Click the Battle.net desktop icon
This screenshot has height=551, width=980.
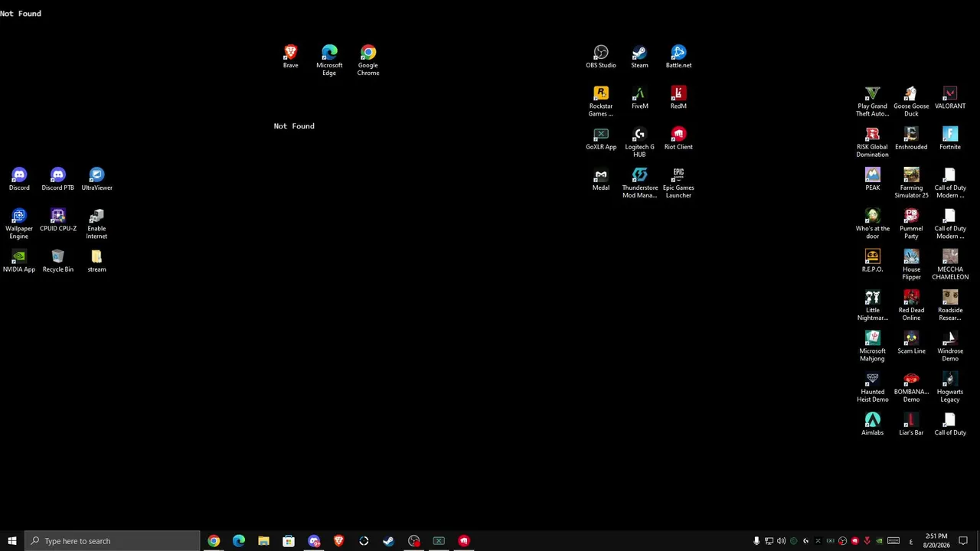[678, 57]
